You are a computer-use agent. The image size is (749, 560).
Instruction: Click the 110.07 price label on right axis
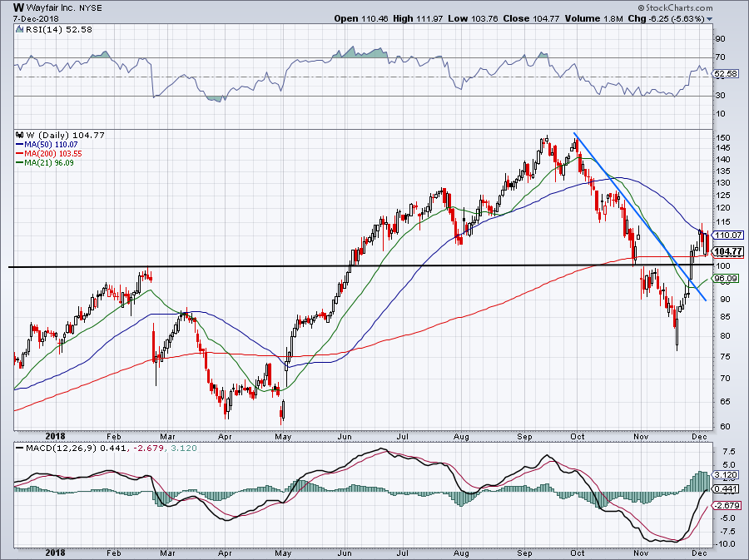click(x=728, y=235)
